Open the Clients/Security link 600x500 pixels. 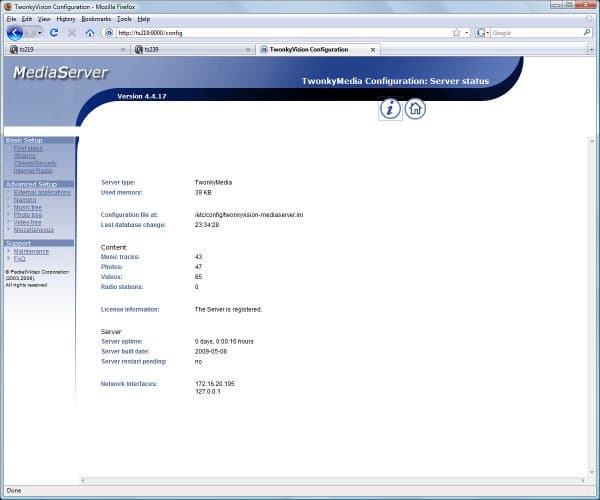(x=35, y=163)
